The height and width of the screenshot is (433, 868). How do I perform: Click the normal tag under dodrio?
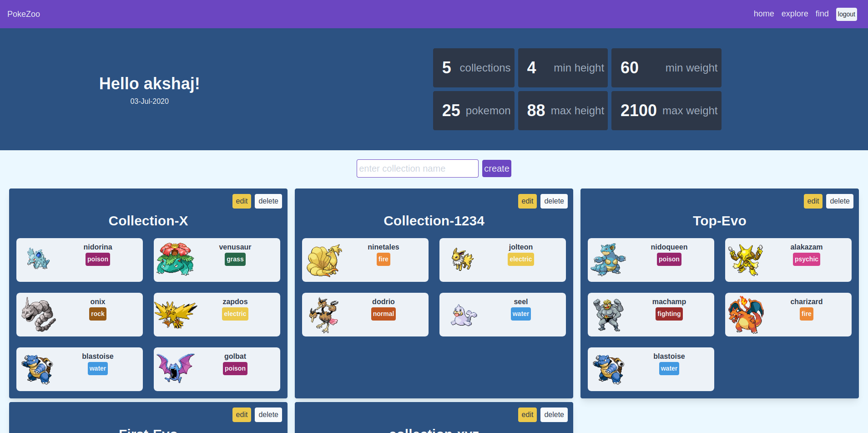[384, 314]
